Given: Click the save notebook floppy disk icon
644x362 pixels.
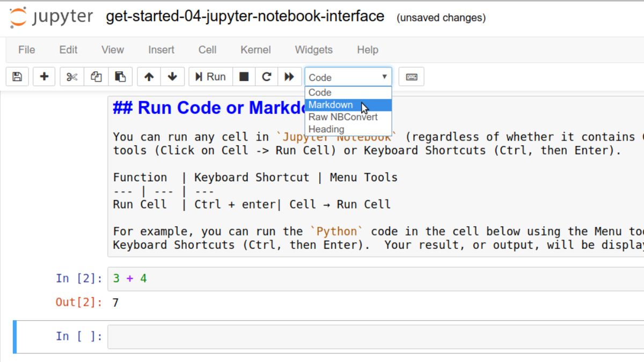Looking at the screenshot, I should coord(17,77).
